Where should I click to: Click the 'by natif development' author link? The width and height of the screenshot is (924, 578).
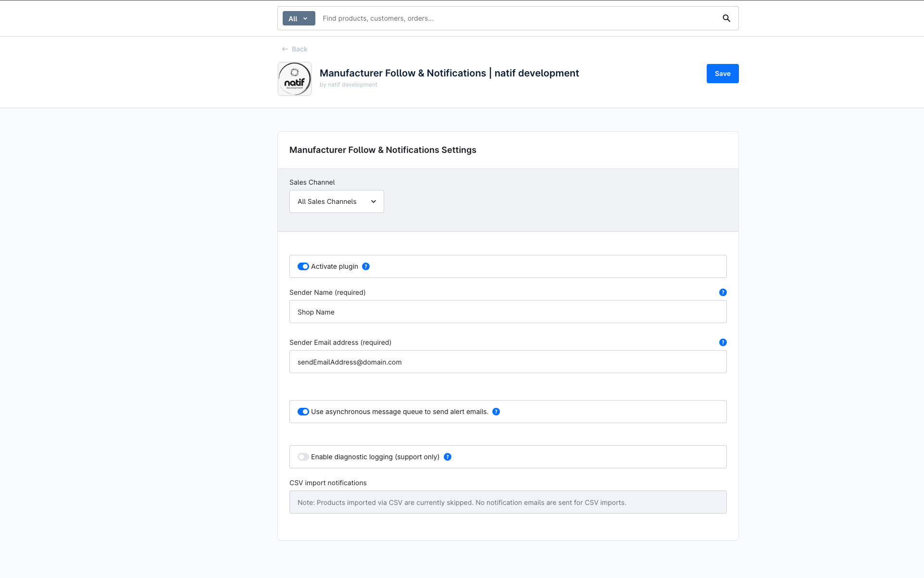349,84
